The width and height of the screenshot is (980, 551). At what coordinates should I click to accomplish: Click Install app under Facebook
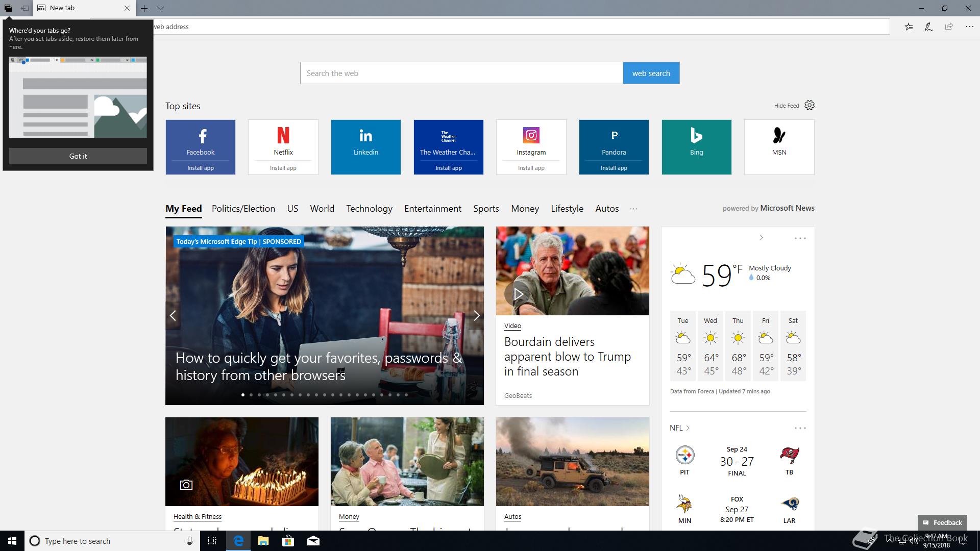tap(201, 168)
